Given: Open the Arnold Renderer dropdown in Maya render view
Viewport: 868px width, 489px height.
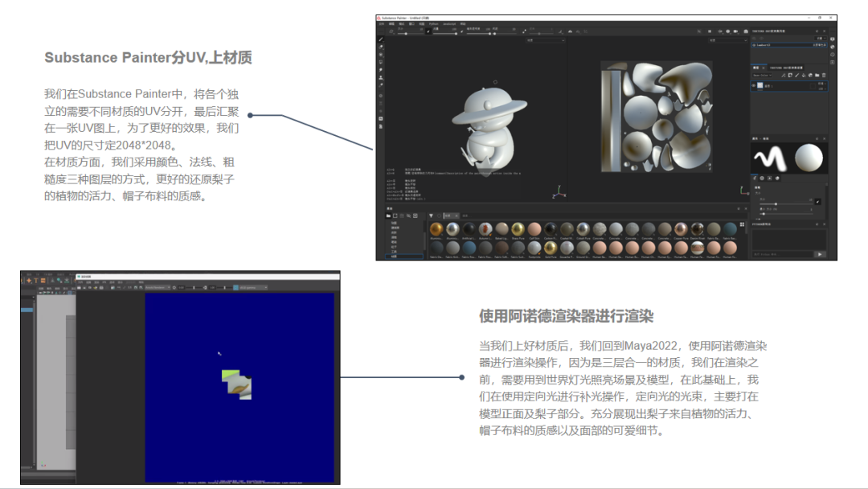Looking at the screenshot, I should [x=156, y=287].
